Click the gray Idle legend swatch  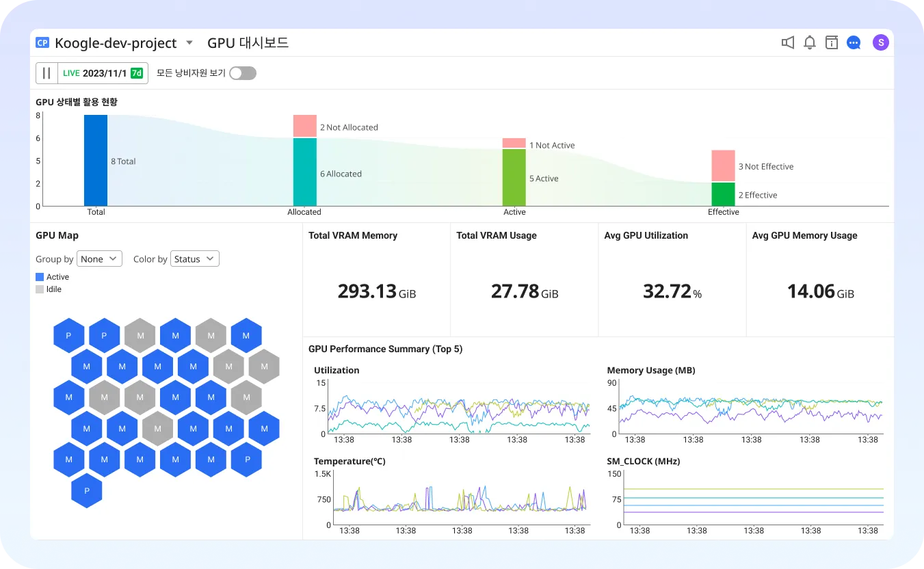[x=40, y=289]
